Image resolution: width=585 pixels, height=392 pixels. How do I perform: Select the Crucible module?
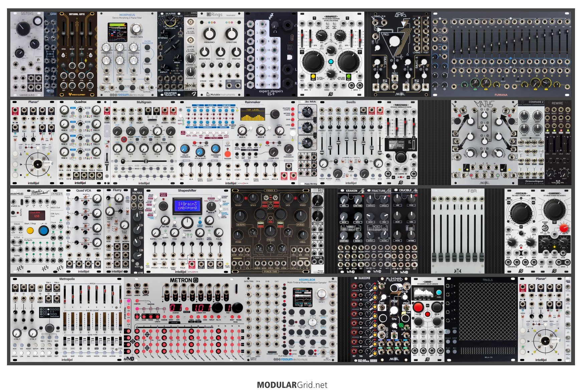pyautogui.click(x=404, y=231)
